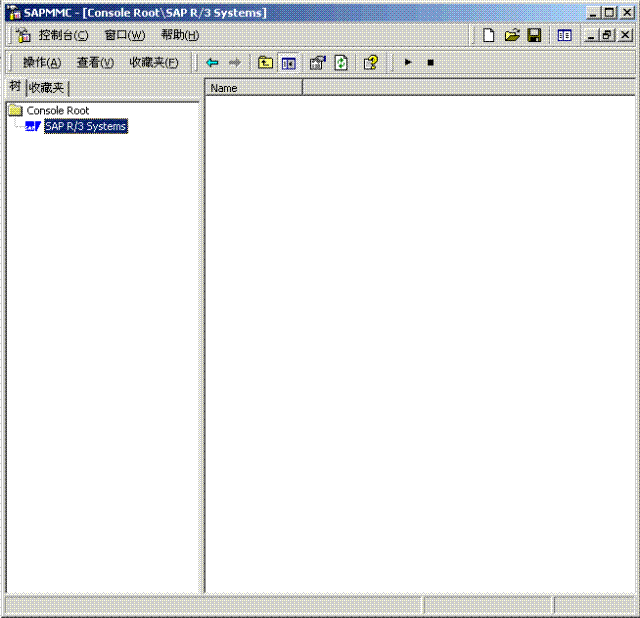Click the Forward arrow toolbar icon
Screen dimensions: 640x618
235,63
